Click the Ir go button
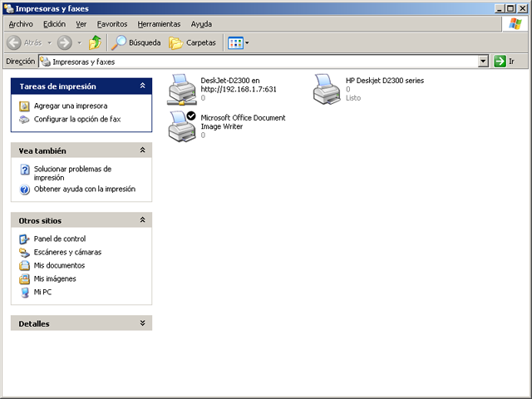 505,62
